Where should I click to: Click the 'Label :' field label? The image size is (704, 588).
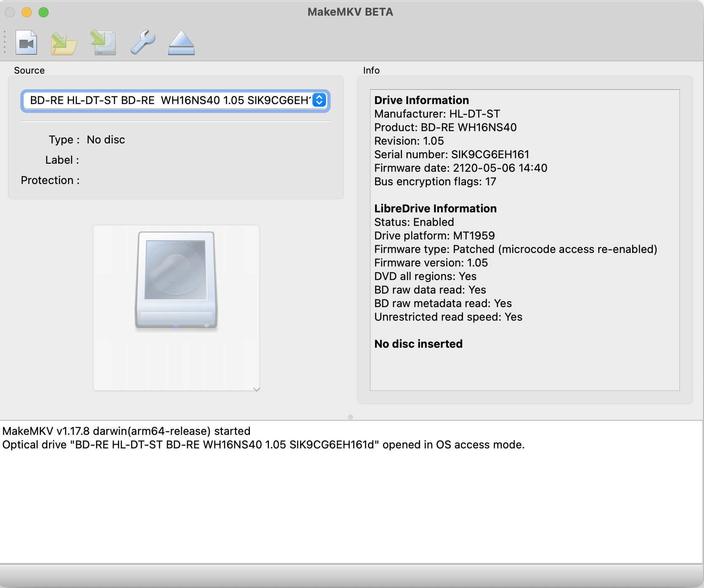tap(62, 160)
